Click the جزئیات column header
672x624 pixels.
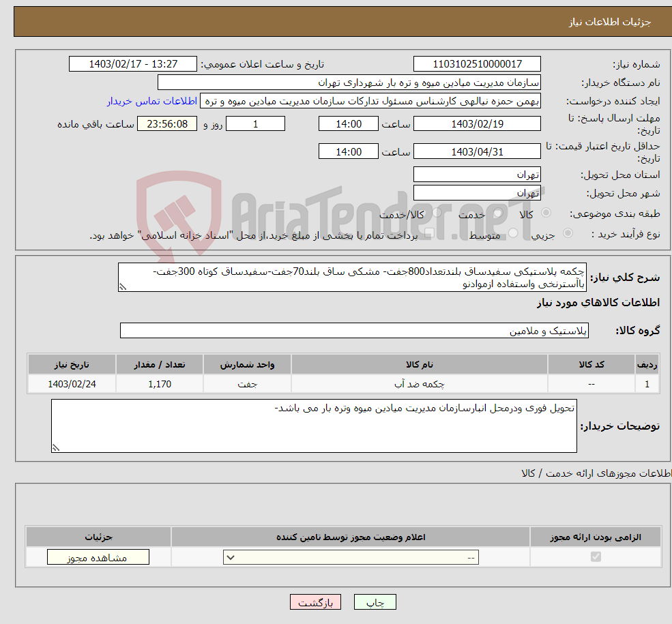click(x=98, y=537)
